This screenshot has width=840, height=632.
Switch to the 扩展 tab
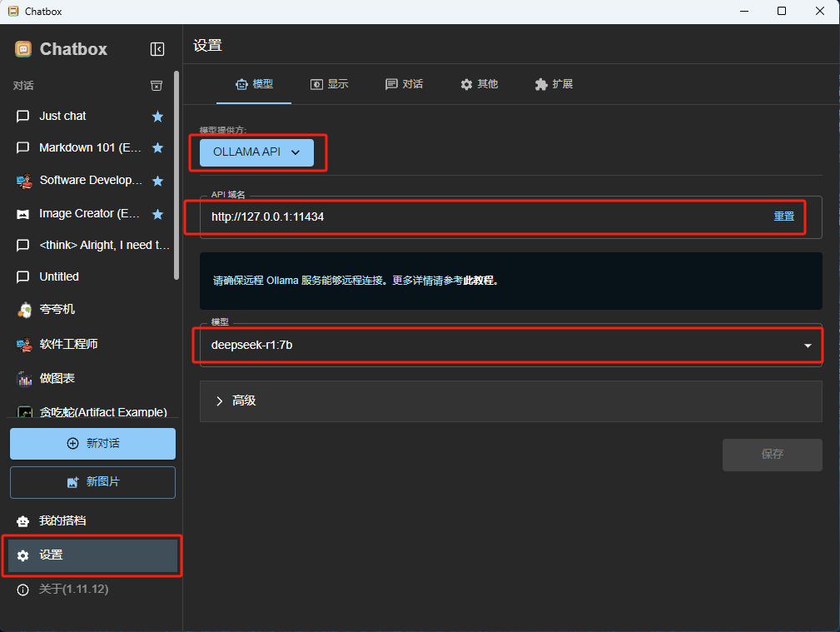pos(554,84)
